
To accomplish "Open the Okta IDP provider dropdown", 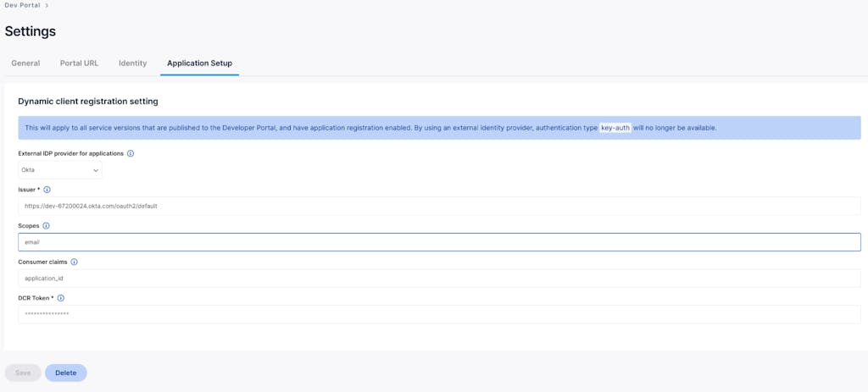I will click(x=60, y=170).
